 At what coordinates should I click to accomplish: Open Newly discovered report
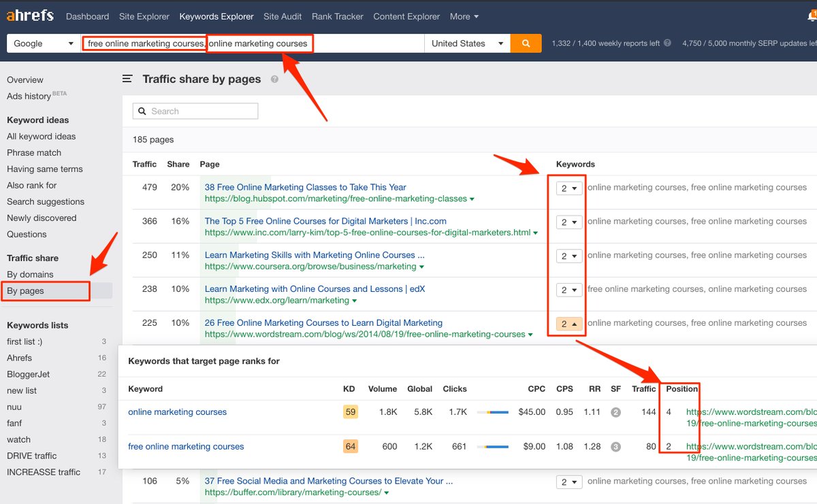[42, 218]
